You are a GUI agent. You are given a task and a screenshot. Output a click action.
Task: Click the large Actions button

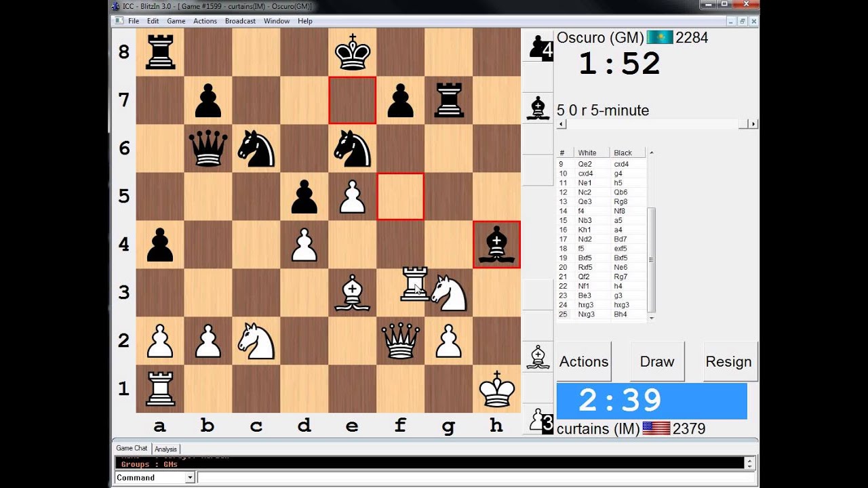pos(584,361)
